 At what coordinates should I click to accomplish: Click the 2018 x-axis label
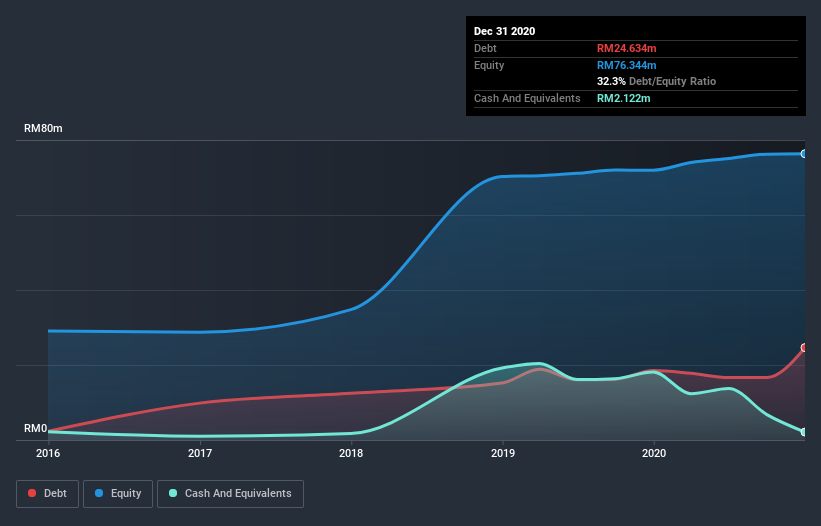tap(351, 453)
